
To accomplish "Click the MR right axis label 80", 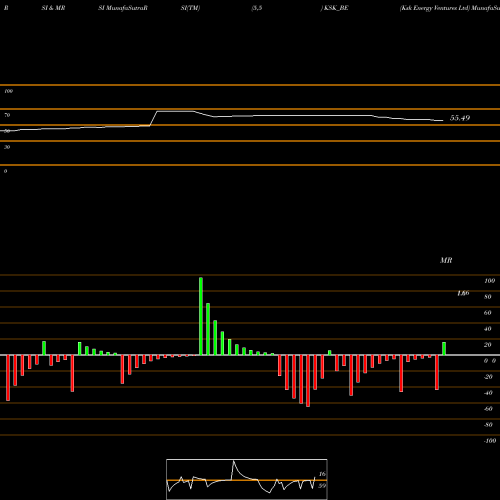I will point(488,297).
